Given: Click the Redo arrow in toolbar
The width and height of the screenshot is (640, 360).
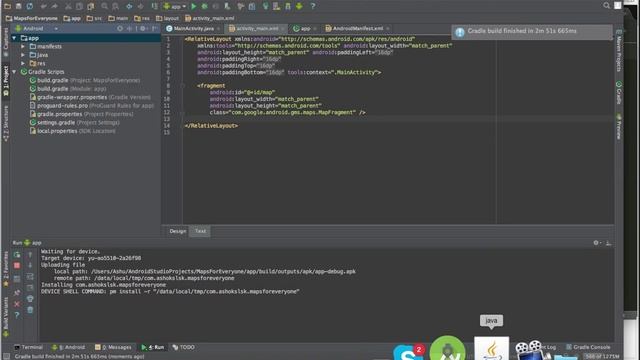Looking at the screenshot, I should coord(54,6).
